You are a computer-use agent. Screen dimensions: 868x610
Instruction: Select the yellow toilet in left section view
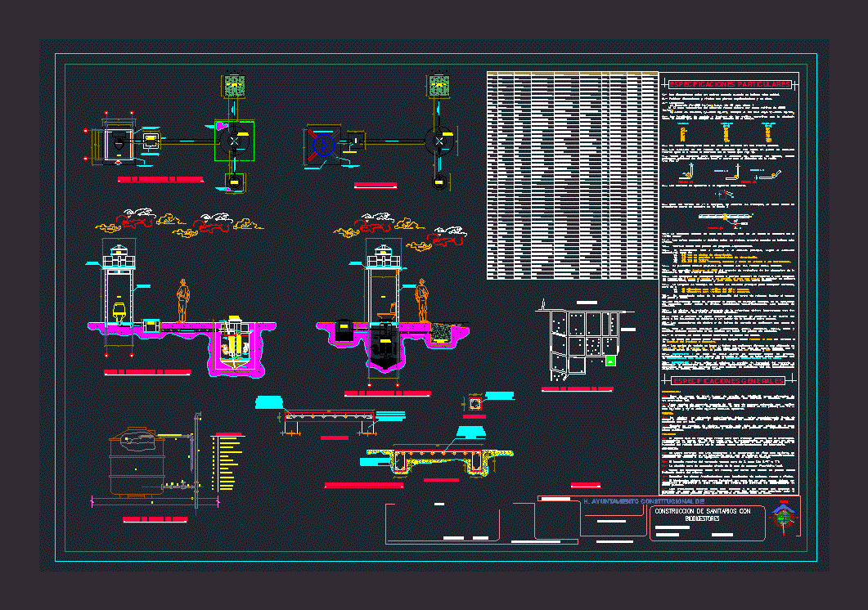click(120, 310)
